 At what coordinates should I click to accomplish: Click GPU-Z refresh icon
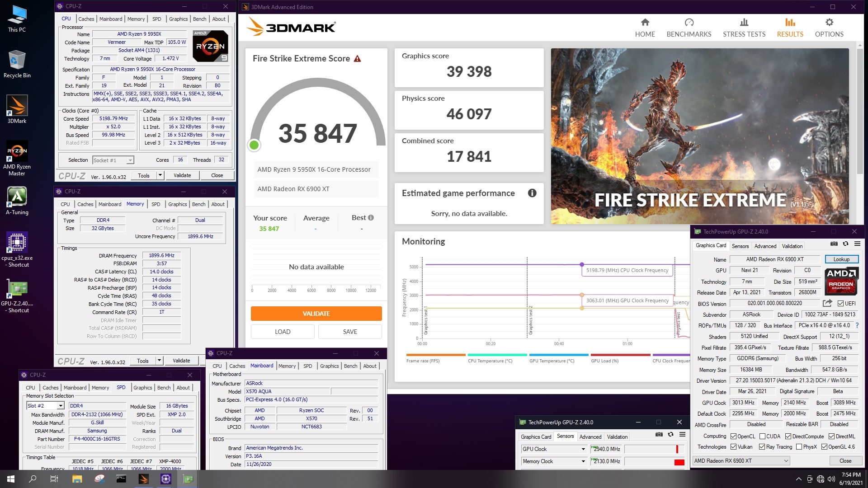pyautogui.click(x=845, y=244)
